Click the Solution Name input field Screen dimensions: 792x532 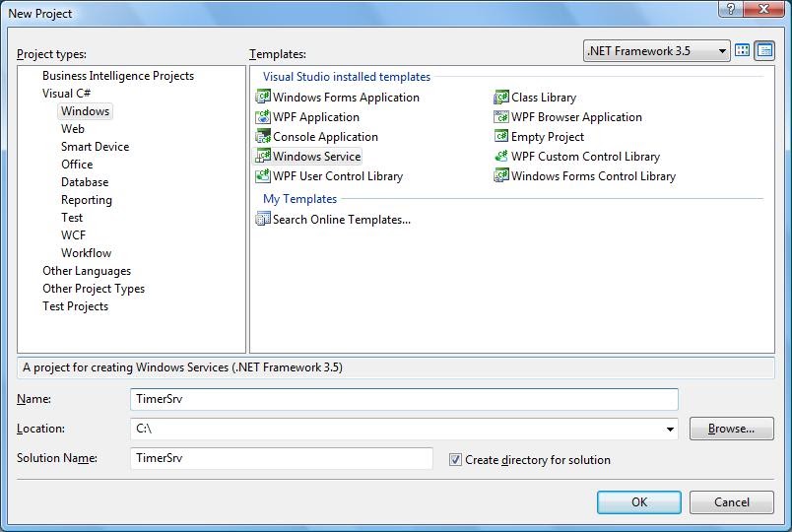[x=282, y=458]
